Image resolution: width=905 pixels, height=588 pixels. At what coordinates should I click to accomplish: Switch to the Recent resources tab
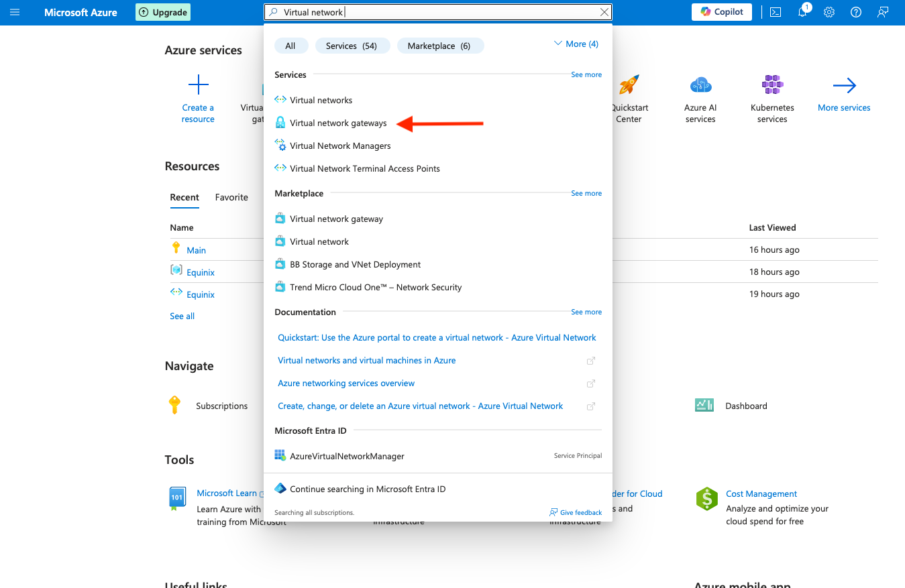(184, 197)
